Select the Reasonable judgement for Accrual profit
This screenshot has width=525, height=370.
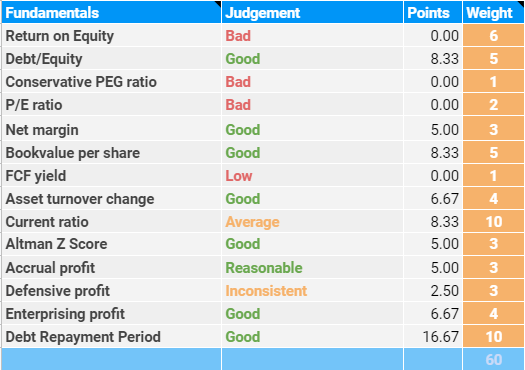coord(264,268)
